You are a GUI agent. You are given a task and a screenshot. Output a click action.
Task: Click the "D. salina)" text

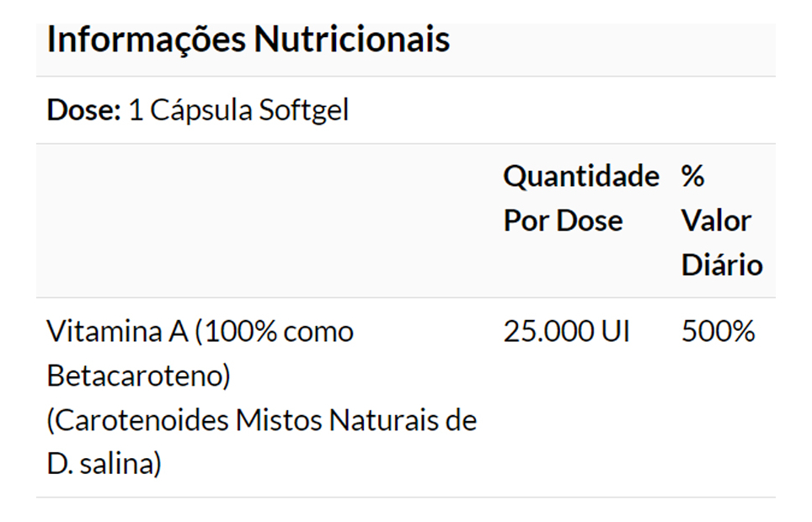[104, 464]
